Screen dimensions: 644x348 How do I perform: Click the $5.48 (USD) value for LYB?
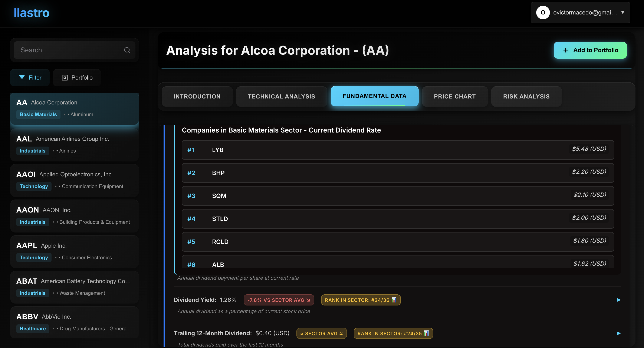point(589,149)
